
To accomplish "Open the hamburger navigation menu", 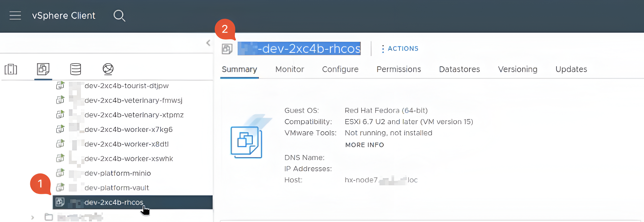I will click(15, 16).
